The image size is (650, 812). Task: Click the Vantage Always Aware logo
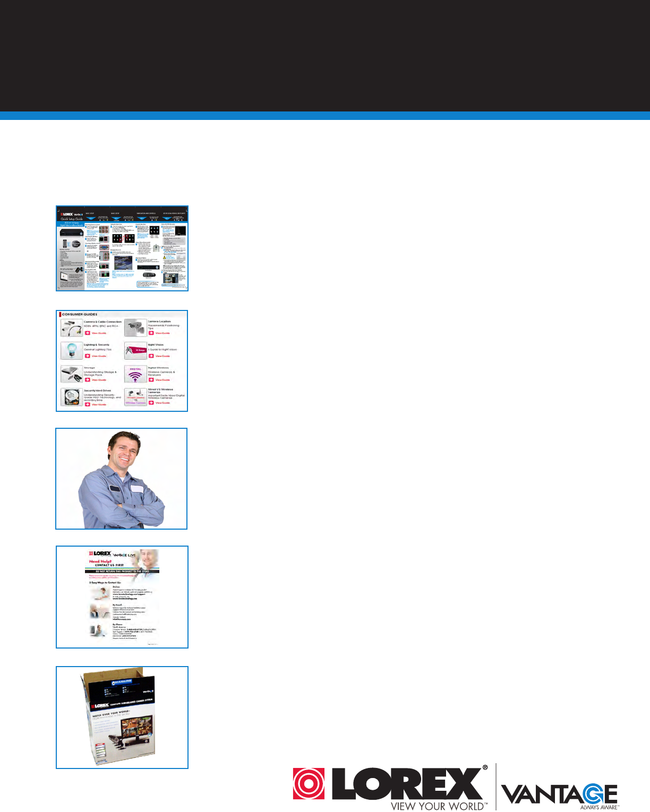click(x=560, y=796)
